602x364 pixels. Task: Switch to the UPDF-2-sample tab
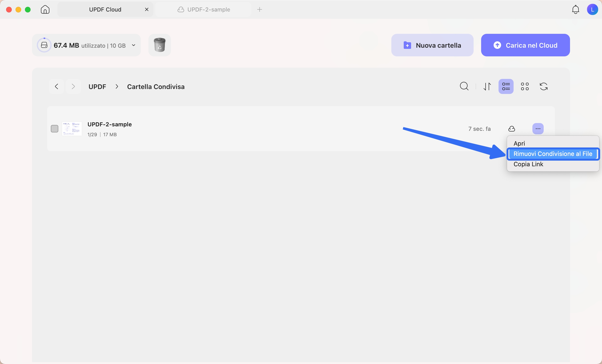[203, 10]
